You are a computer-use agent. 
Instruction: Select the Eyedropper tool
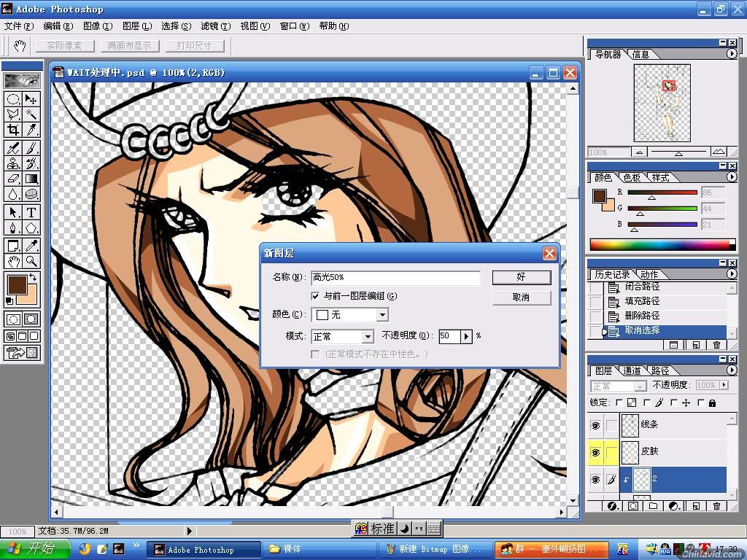pyautogui.click(x=31, y=246)
